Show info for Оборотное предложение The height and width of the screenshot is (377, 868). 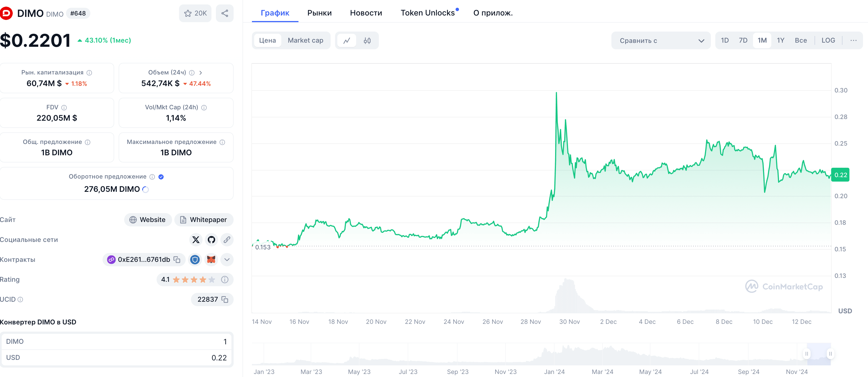coord(152,177)
